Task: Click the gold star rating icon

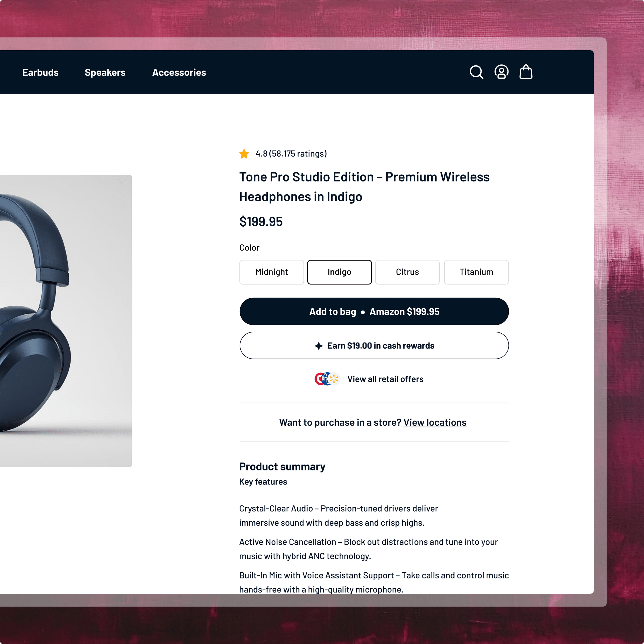Action: click(x=244, y=154)
